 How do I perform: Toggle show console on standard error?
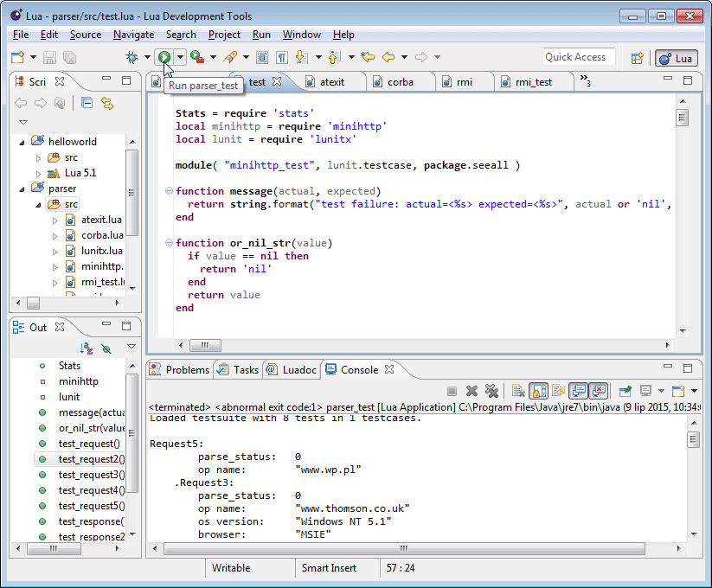[599, 391]
